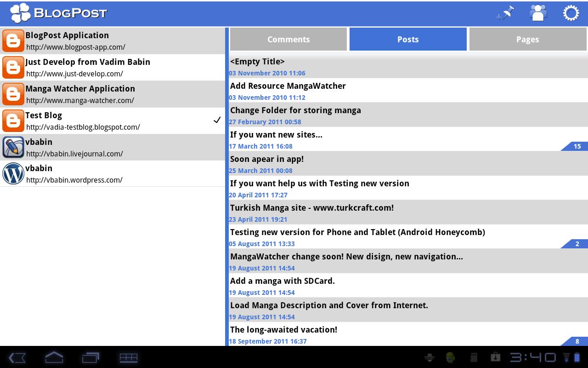Screen dimensions: 588x368
Task: Click the date 27 February 2011 00:58
Action: pyautogui.click(x=265, y=122)
